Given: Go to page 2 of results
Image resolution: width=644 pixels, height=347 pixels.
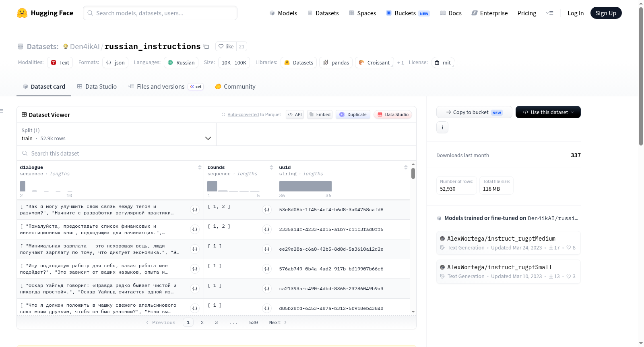Looking at the screenshot, I should click(x=202, y=322).
